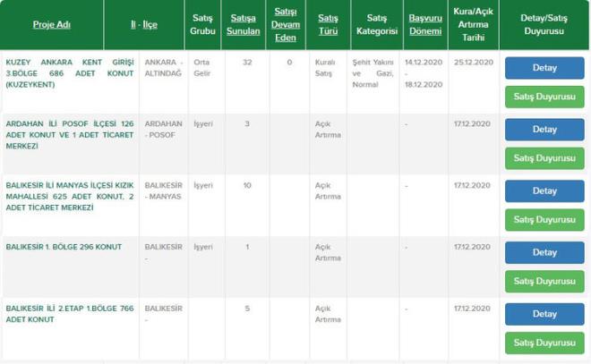
Task: Open Balıkesir 1. Bölge 296 Konut project name
Action: [x=64, y=246]
